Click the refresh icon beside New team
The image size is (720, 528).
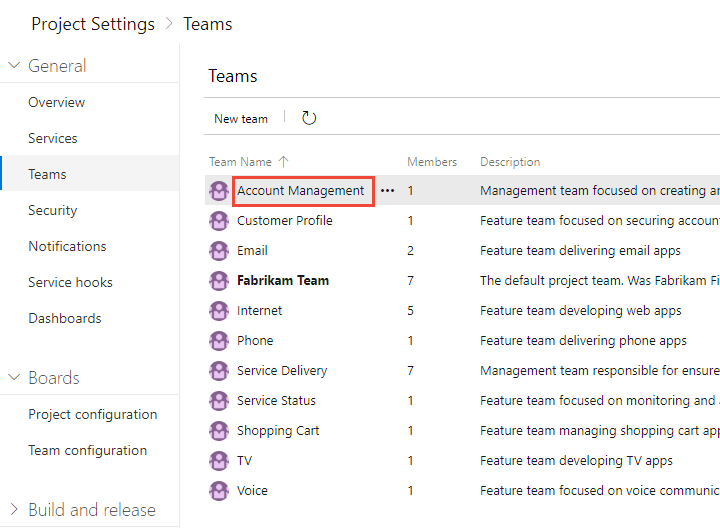[309, 118]
